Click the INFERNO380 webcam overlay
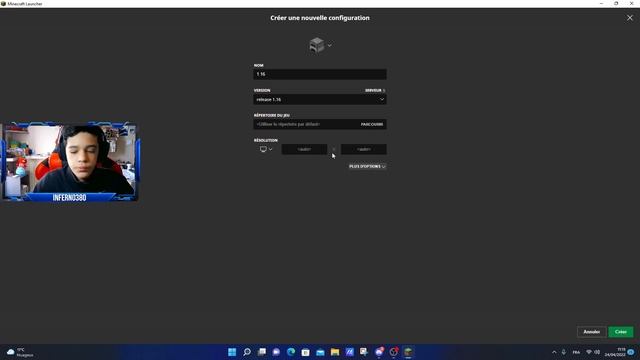Image resolution: width=640 pixels, height=360 pixels. [x=70, y=162]
